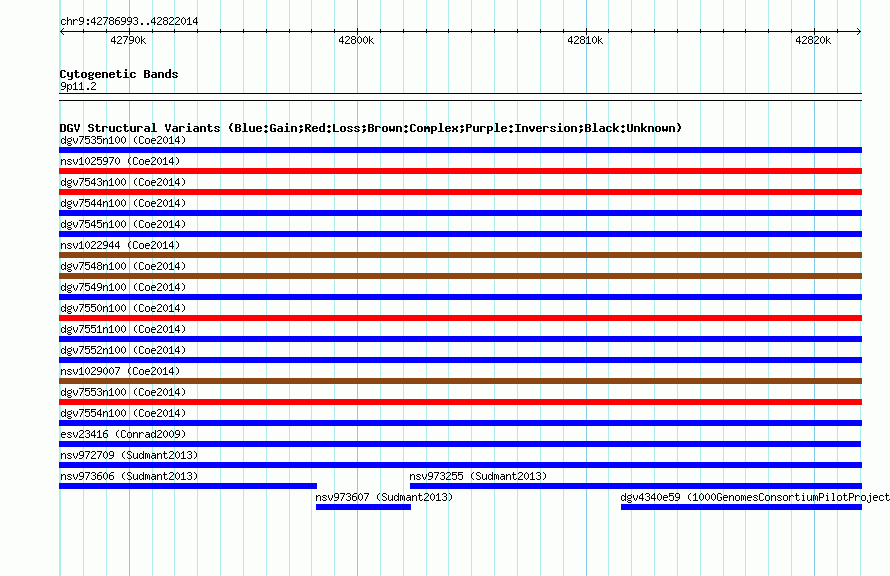Select the blue dgv7535n100 gain bar
Image resolution: width=890 pixels, height=576 pixels.
460,150
